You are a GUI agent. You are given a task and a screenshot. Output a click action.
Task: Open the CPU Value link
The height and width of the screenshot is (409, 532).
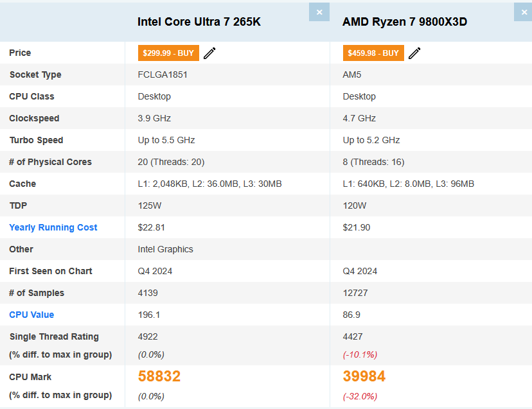31,315
